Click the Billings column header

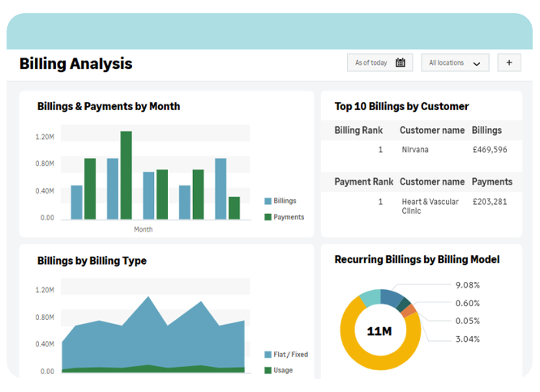[x=486, y=130]
